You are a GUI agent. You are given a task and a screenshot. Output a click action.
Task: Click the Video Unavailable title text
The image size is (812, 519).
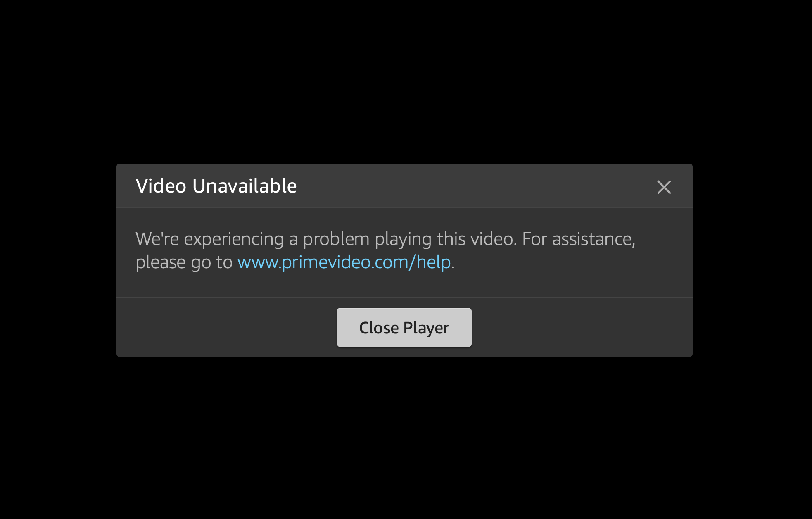[x=216, y=186]
